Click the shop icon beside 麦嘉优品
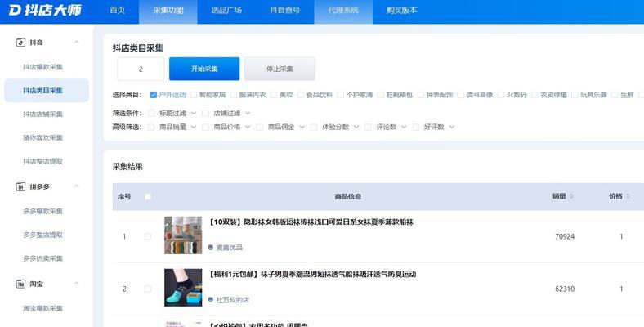The image size is (644, 327). coord(211,248)
